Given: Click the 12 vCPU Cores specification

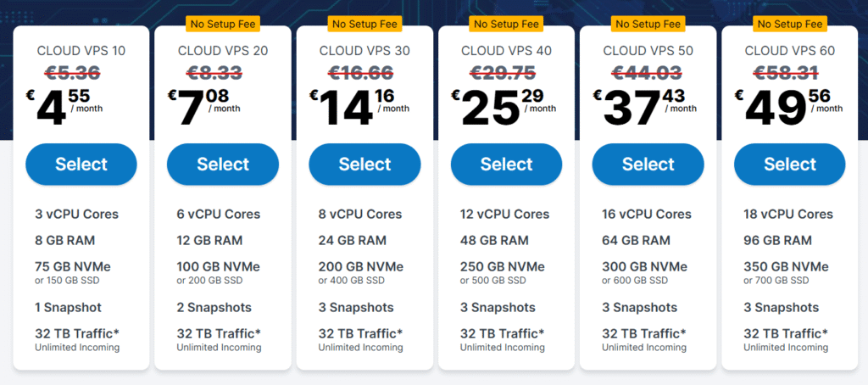Looking at the screenshot, I should (x=505, y=214).
